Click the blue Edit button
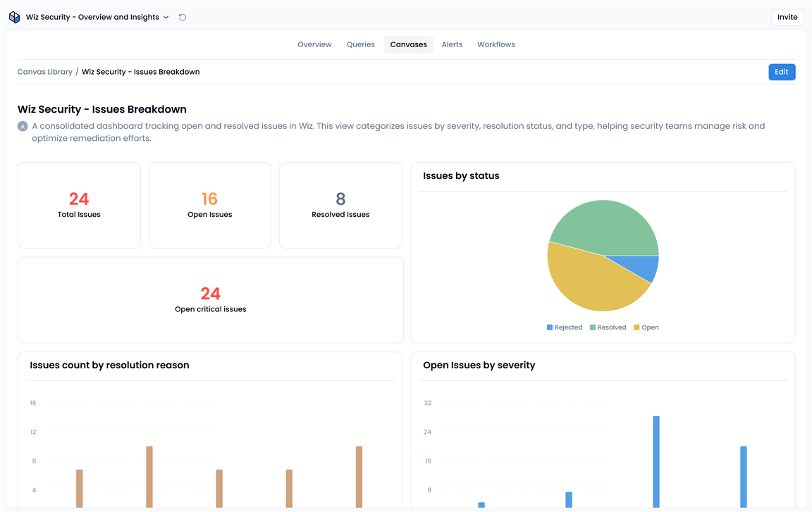Image resolution: width=812 pixels, height=512 pixels. (782, 72)
